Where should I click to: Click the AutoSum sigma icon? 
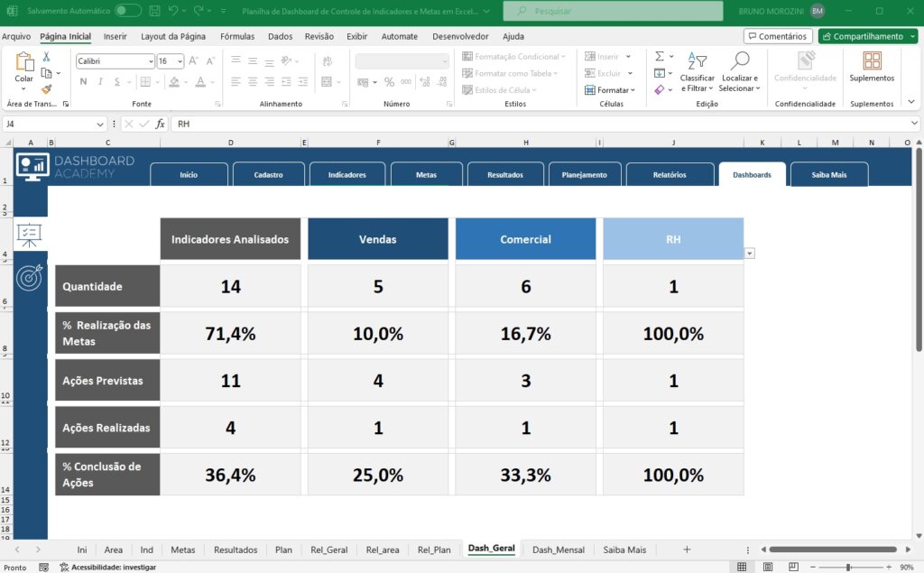tap(660, 56)
